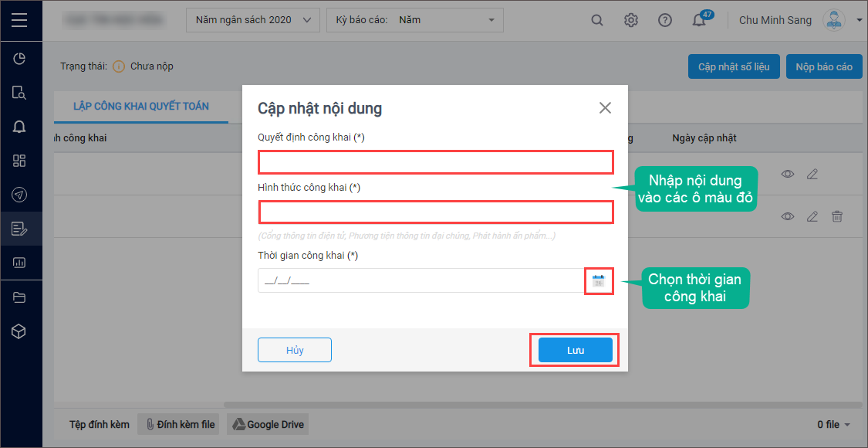The width and height of the screenshot is (868, 448).
Task: Open the hamburger menu in the sidebar
Action: [19, 21]
